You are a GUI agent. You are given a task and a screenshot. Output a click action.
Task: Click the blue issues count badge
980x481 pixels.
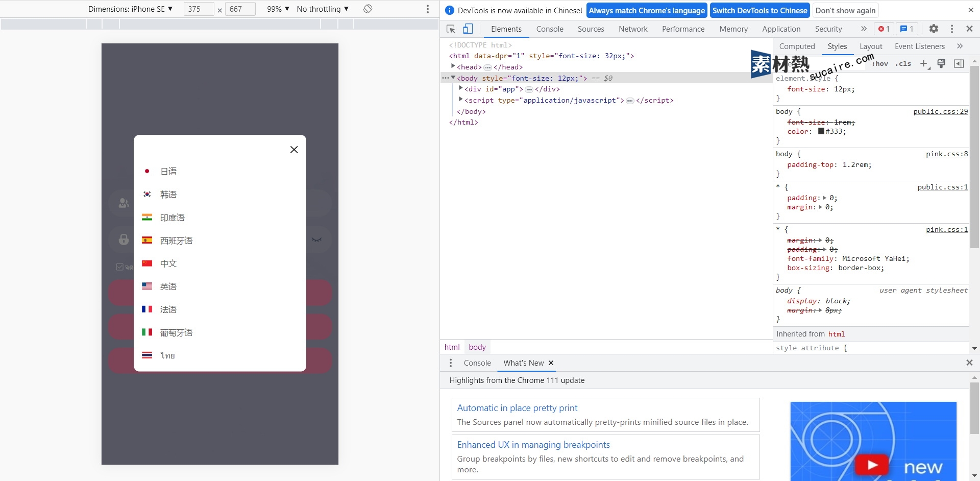click(907, 29)
